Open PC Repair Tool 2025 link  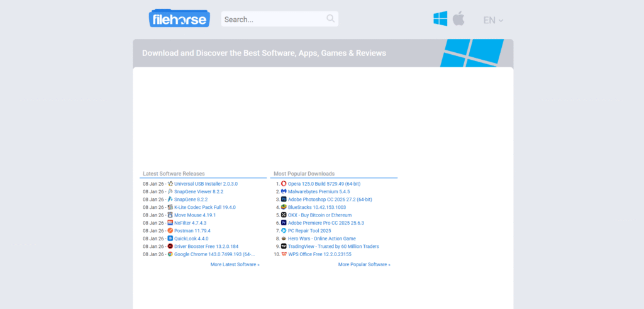pyautogui.click(x=309, y=230)
